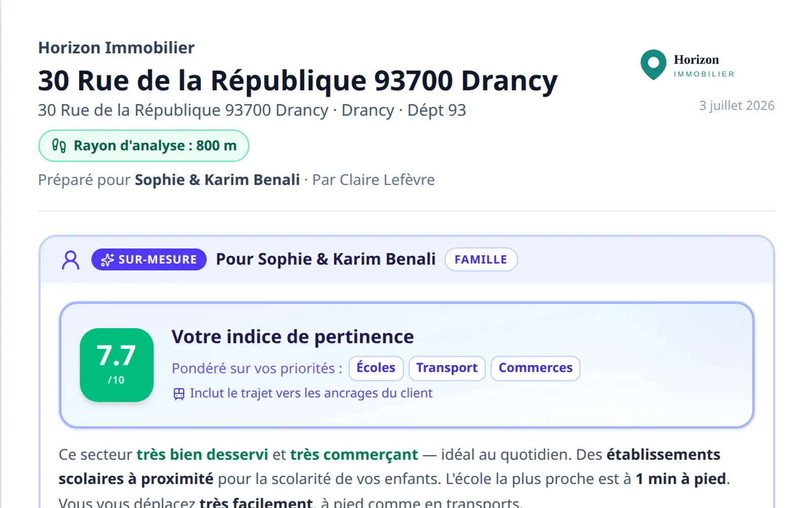
Task: Click the FAMILLE profile tag
Action: 481,260
